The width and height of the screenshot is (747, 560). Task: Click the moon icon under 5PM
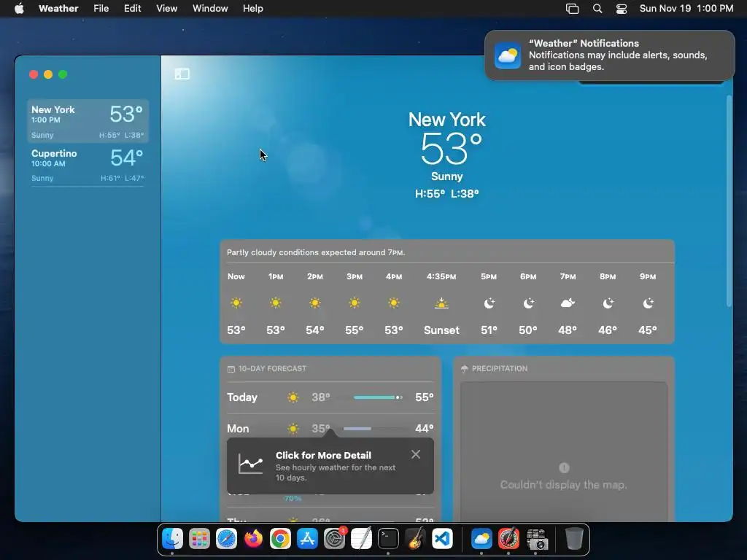[489, 303]
